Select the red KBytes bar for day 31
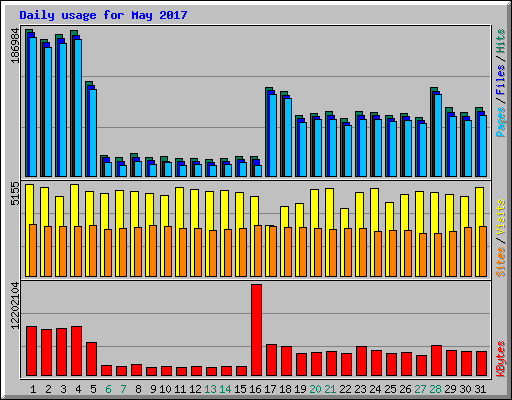Image resolution: width=512 pixels, height=400 pixels. point(481,364)
